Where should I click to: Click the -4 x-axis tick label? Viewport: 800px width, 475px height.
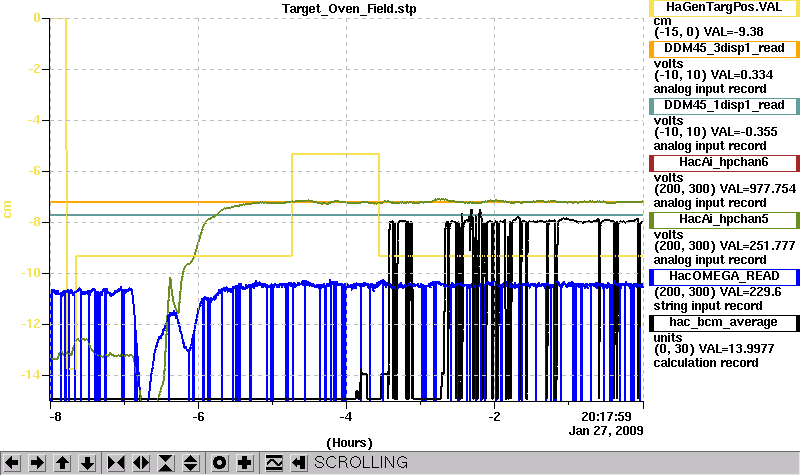346,417
